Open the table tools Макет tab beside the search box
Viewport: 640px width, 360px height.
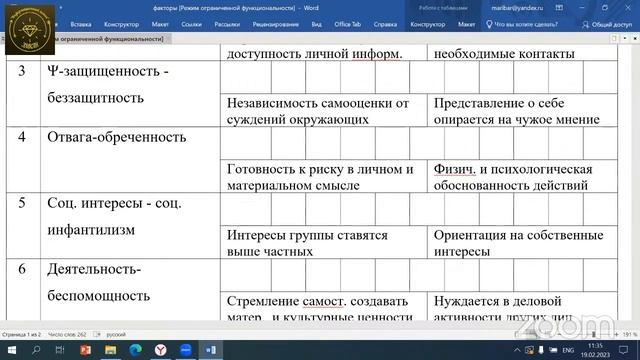point(466,24)
